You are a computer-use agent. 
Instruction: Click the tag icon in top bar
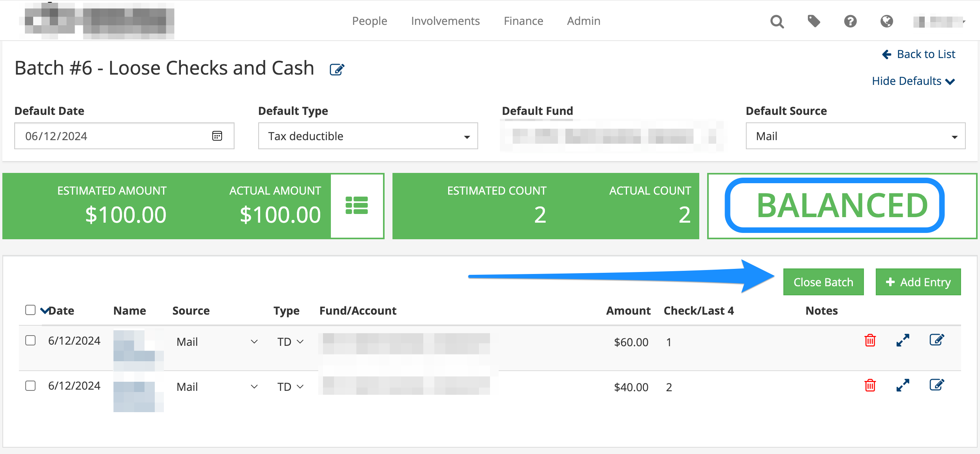click(x=813, y=21)
